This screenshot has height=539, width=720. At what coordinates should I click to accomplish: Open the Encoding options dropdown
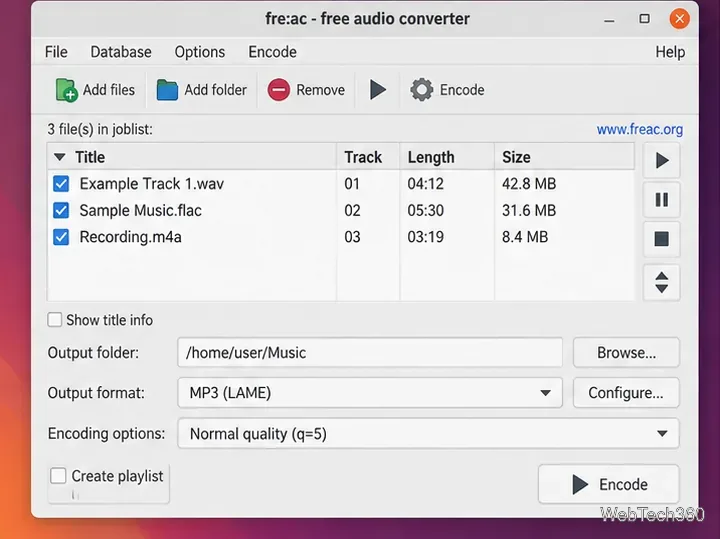[428, 433]
